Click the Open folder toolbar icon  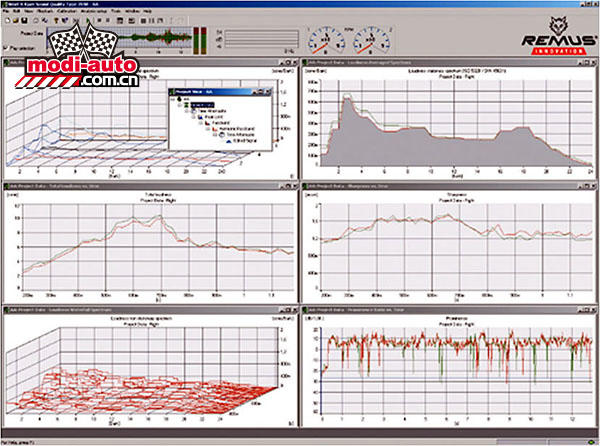[x=16, y=20]
